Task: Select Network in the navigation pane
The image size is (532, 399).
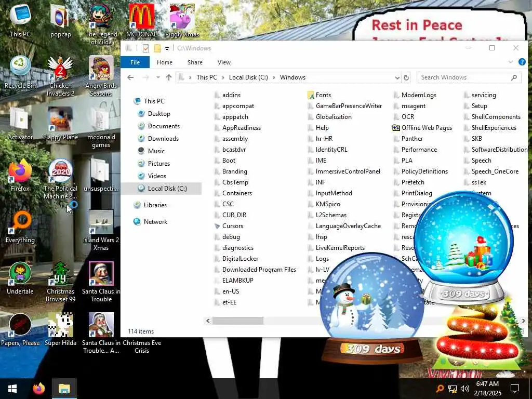Action: [155, 221]
